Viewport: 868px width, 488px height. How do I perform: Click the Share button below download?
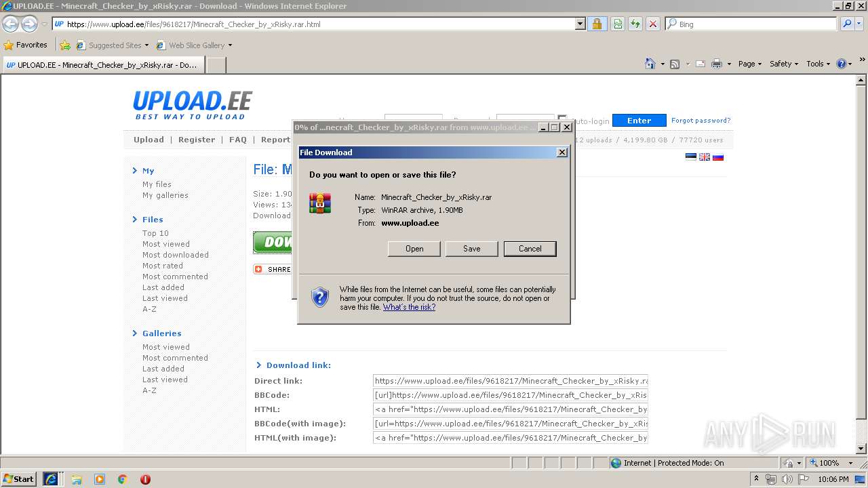[273, 269]
